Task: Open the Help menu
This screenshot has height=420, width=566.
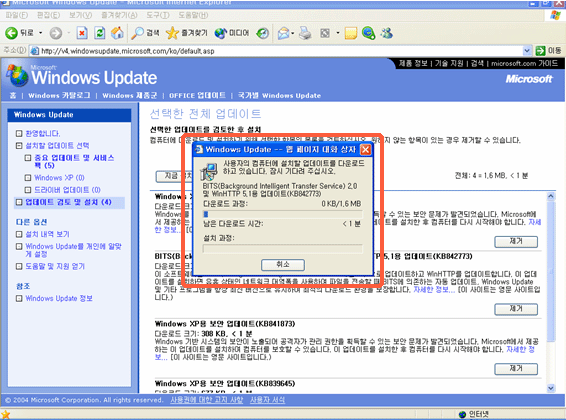Action: pos(193,15)
